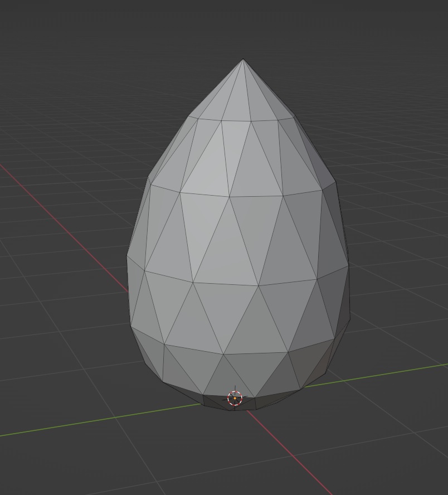This screenshot has height=495, width=448.
Task: Click the red X axis line left of mesh
Action: [x=67, y=223]
